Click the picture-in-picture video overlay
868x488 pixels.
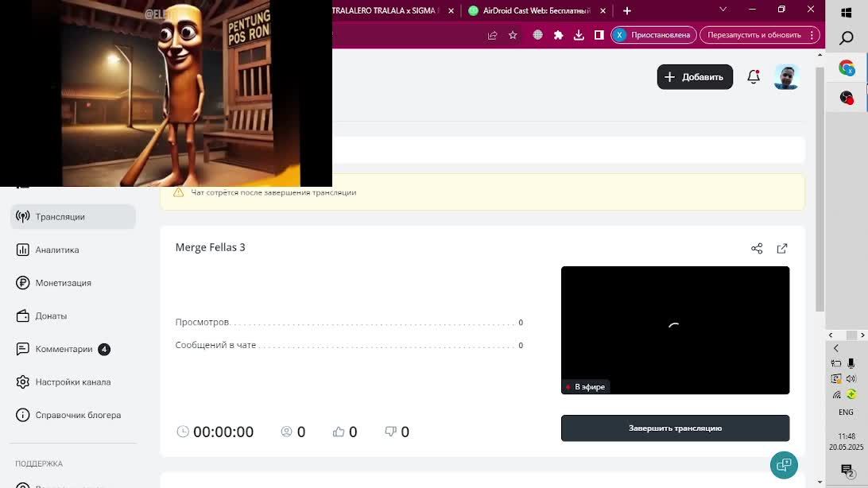(x=166, y=93)
